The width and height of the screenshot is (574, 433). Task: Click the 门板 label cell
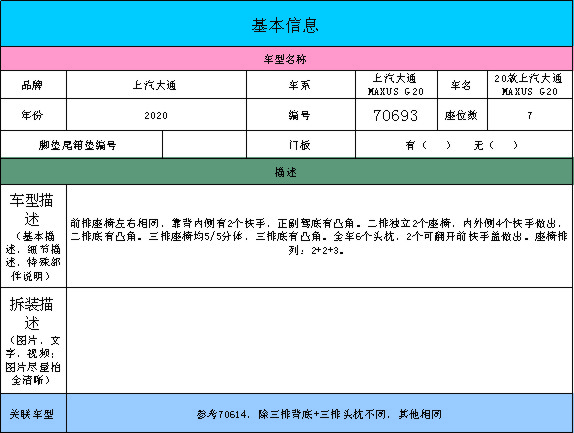(301, 145)
